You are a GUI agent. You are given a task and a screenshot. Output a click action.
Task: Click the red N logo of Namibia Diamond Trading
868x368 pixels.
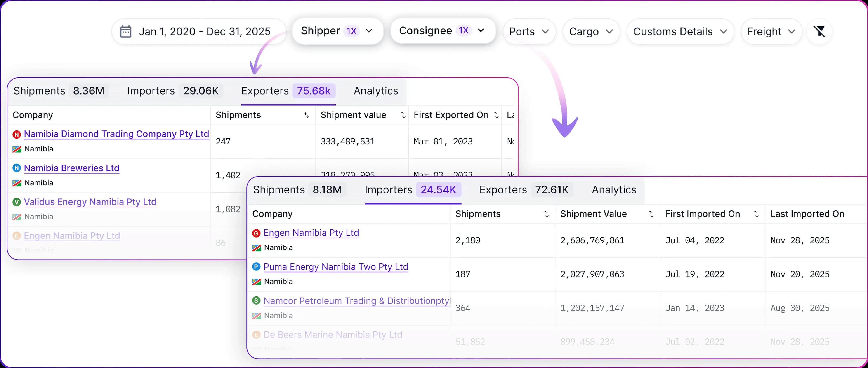point(17,134)
